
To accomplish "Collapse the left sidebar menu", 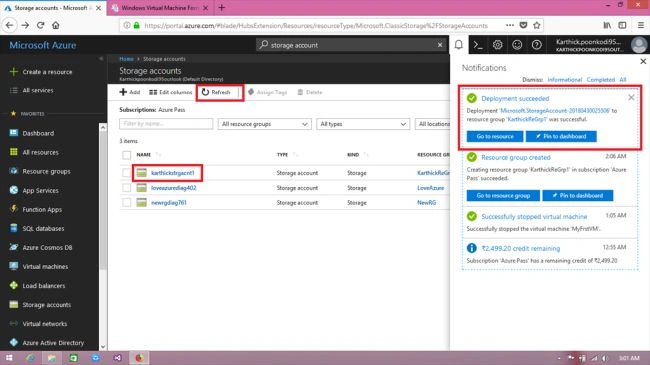I will 101,59.
